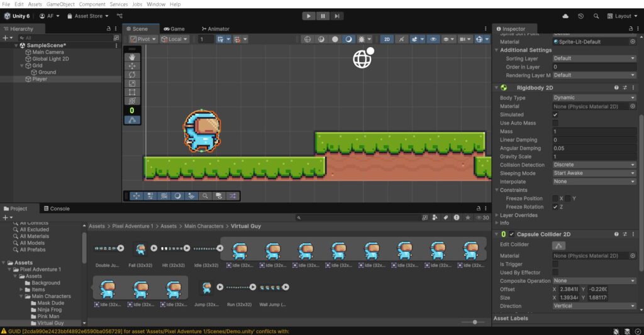Open the Sorting Layer dropdown

point(594,58)
